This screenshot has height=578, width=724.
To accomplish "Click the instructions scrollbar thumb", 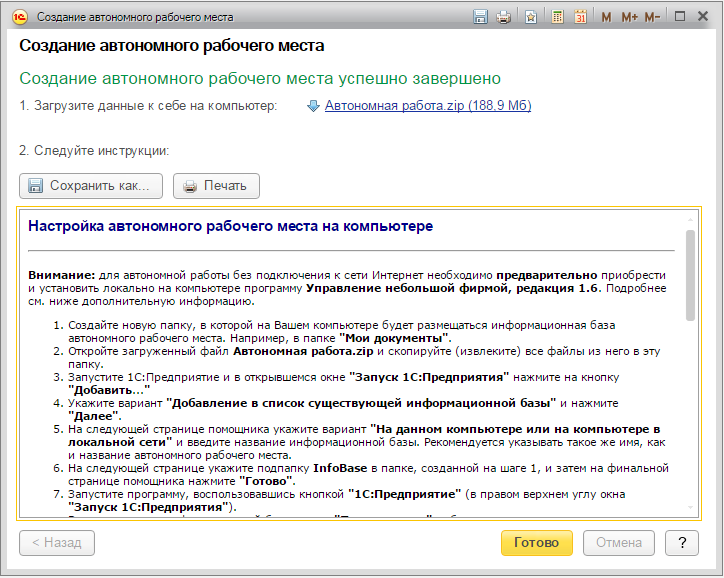I will coord(690,275).
